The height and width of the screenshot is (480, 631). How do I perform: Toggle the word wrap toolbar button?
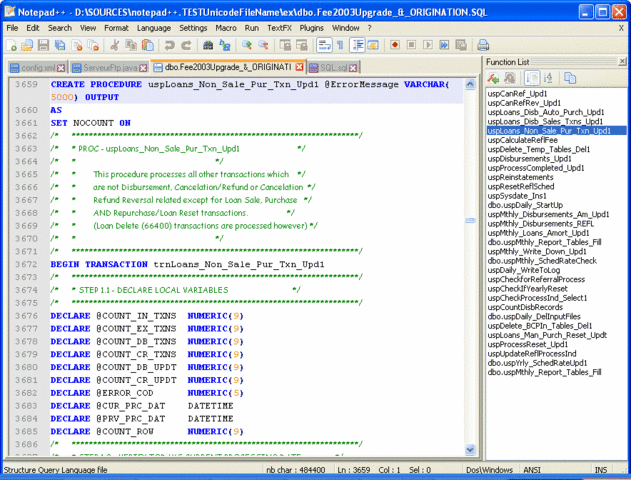(323, 45)
